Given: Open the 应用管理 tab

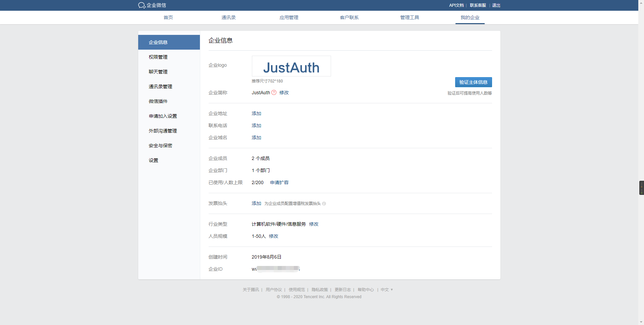Looking at the screenshot, I should (289, 17).
